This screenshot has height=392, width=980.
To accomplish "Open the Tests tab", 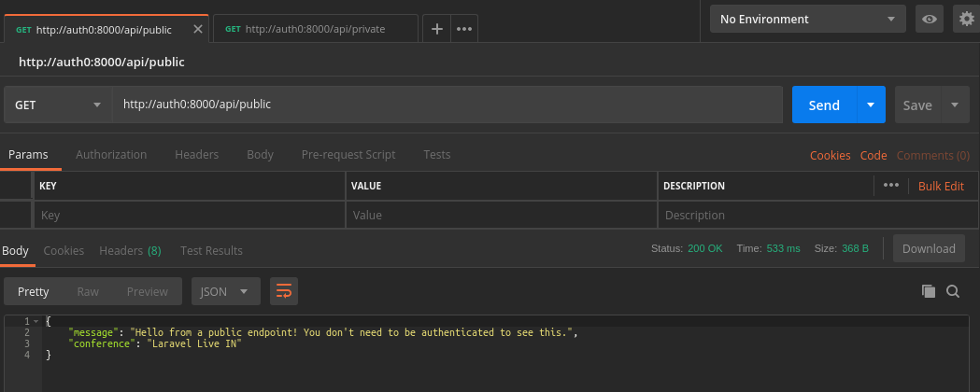I will (437, 155).
